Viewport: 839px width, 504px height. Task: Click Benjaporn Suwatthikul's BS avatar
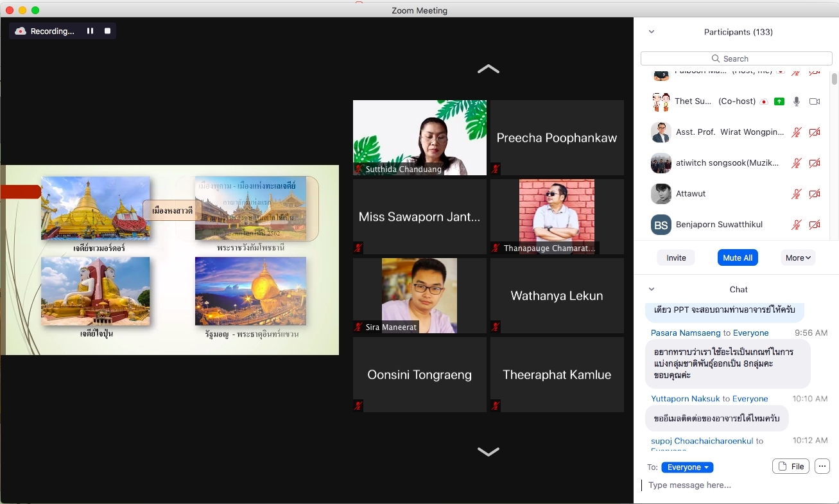(661, 225)
